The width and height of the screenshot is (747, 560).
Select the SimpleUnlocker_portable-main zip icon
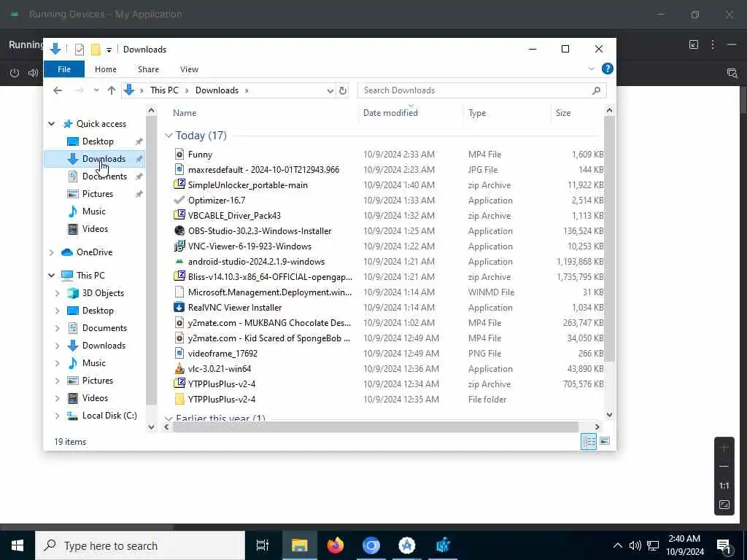179,184
